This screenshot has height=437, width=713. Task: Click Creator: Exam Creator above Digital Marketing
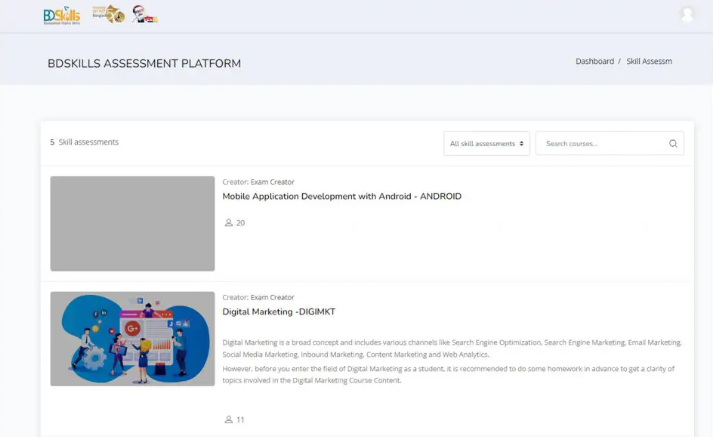(258, 297)
